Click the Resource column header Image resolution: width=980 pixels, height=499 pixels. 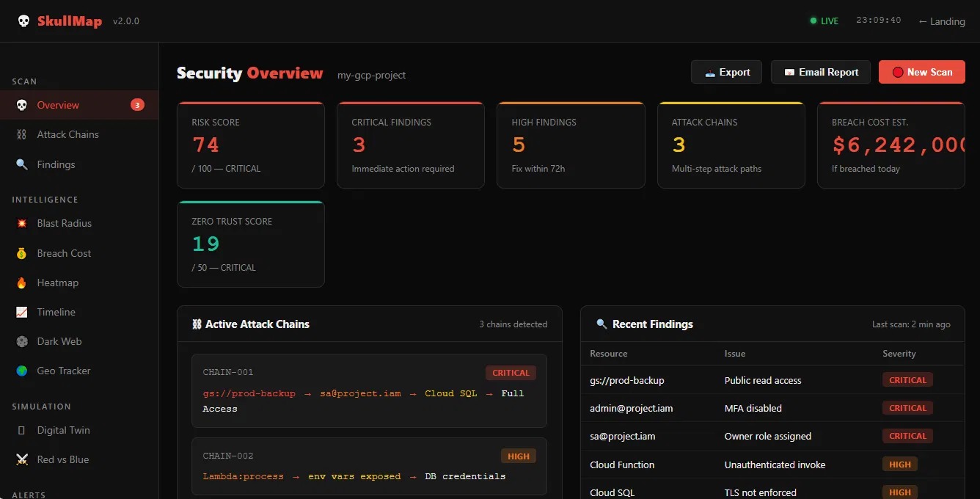click(609, 354)
